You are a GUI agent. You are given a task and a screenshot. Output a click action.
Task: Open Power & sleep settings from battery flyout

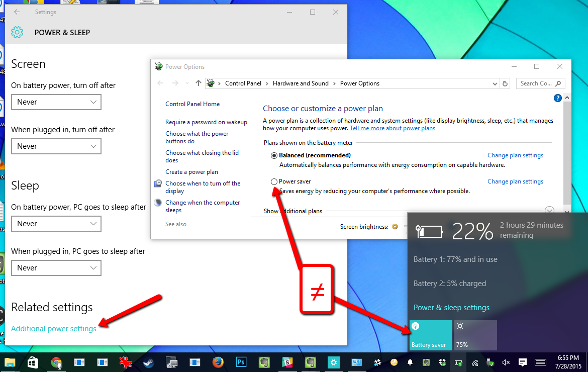click(x=451, y=307)
